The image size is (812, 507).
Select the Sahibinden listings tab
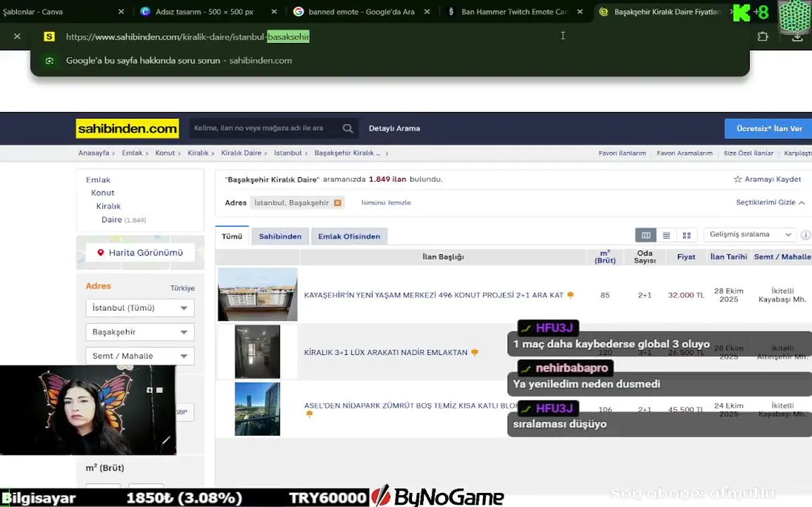[x=280, y=236]
